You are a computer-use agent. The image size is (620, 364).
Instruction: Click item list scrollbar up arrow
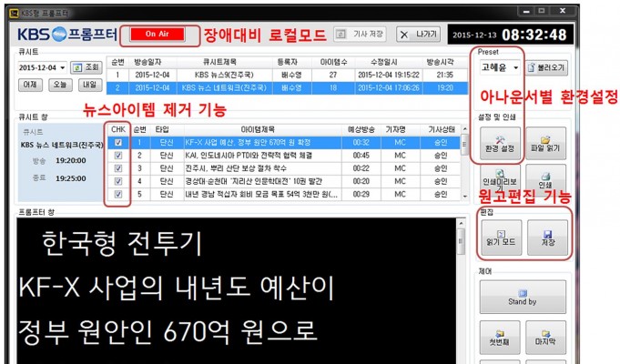click(465, 129)
